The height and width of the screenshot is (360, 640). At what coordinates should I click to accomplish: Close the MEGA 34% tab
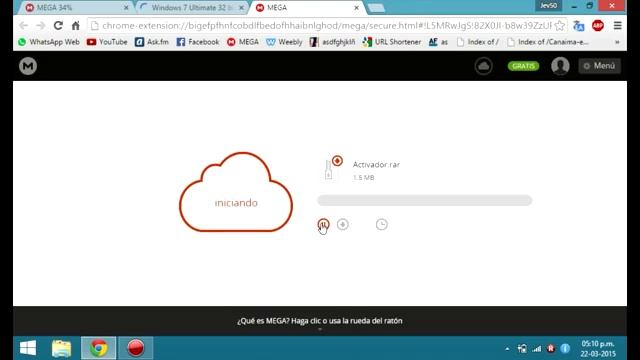click(126, 8)
